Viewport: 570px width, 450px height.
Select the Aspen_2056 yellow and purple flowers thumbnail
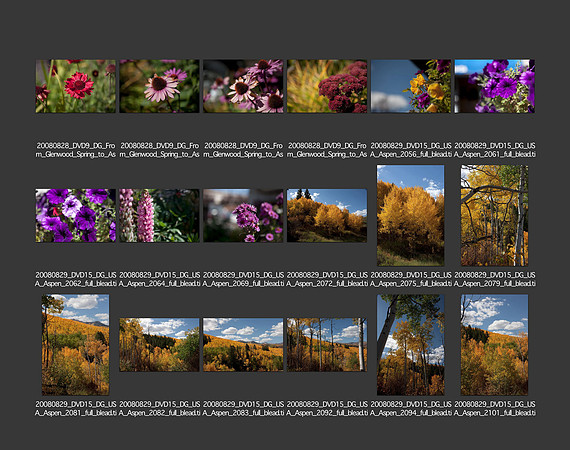pyautogui.click(x=411, y=86)
